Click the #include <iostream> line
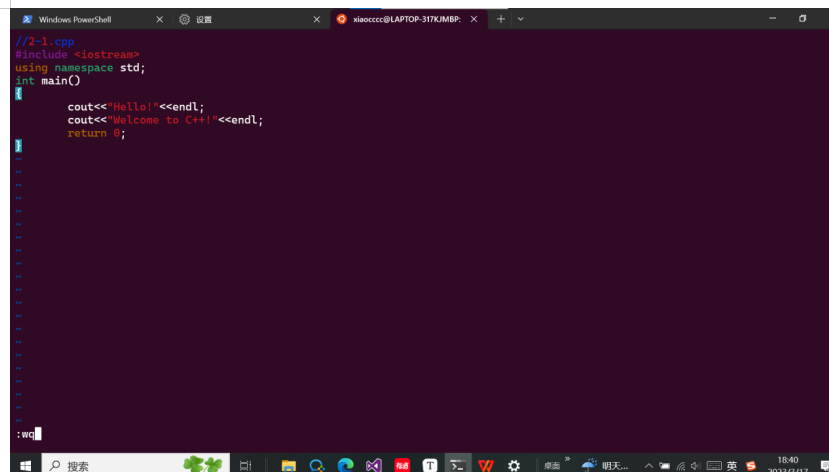 (x=77, y=54)
